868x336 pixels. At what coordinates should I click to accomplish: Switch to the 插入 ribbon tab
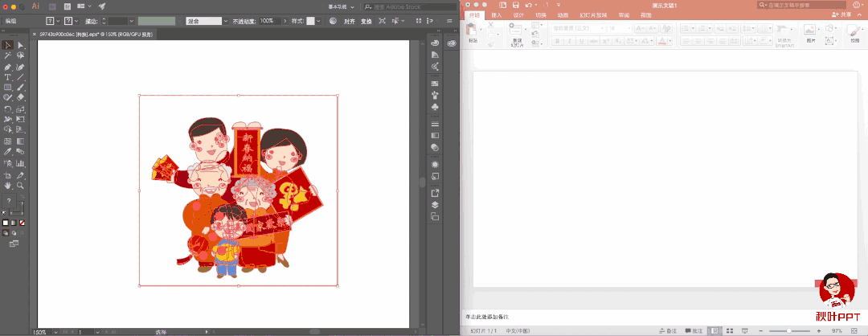pyautogui.click(x=497, y=15)
